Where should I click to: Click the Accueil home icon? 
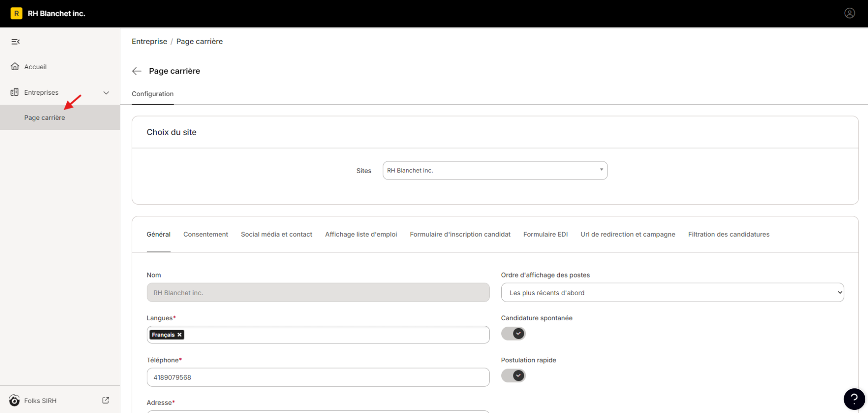pos(15,66)
